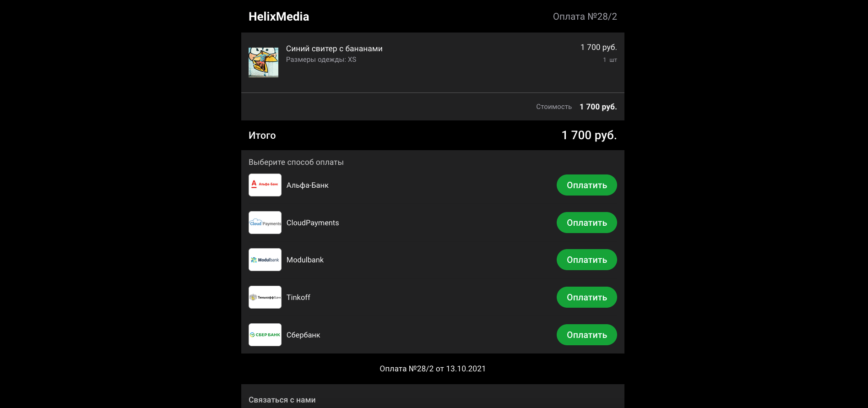Click the HelixMedia header title

click(x=279, y=16)
